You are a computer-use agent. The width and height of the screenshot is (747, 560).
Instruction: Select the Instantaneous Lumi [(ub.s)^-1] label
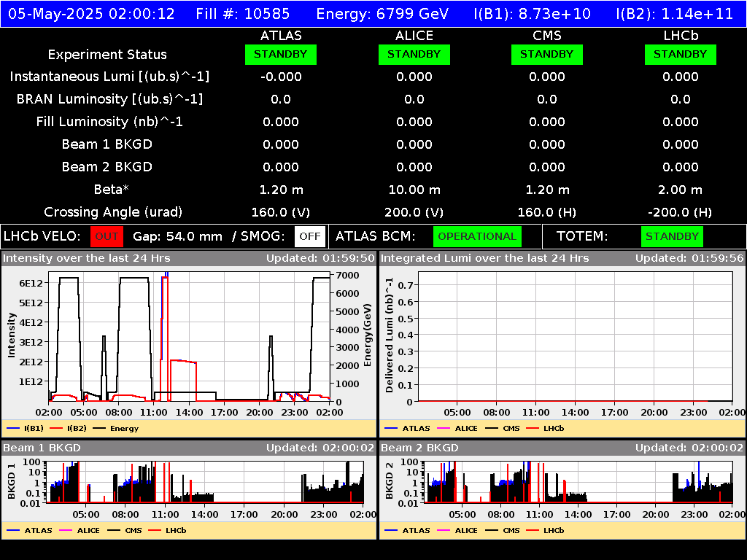point(109,77)
